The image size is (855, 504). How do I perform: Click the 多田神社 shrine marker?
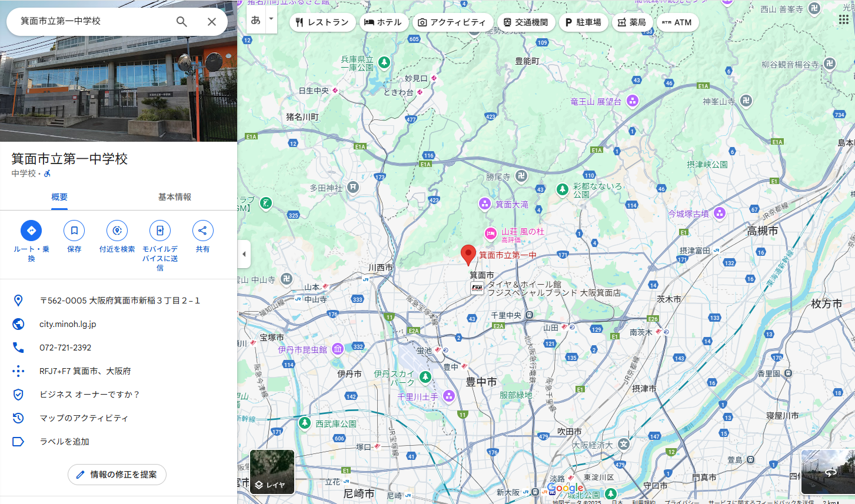click(x=352, y=187)
